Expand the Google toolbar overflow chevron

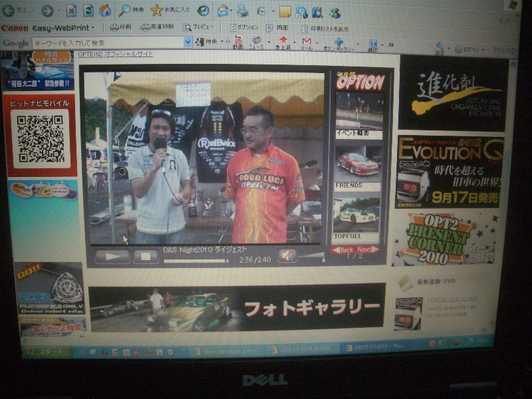(x=391, y=45)
